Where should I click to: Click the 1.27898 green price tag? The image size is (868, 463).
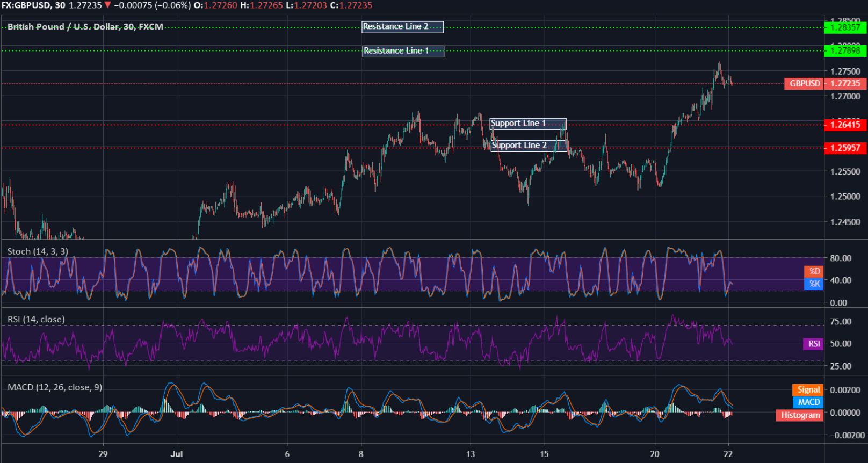point(845,50)
